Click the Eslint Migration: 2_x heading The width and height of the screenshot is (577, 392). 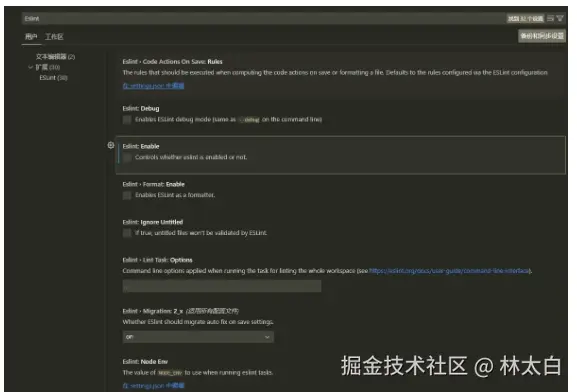[153, 311]
